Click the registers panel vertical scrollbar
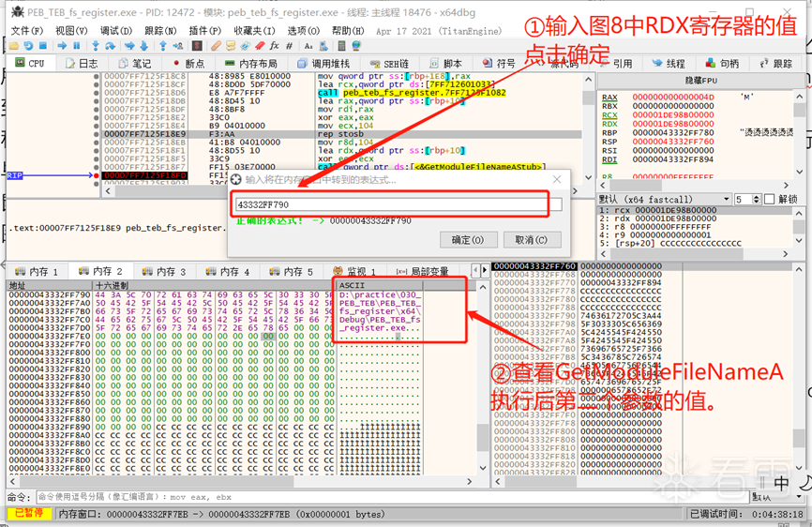The image size is (812, 527). pos(800,134)
